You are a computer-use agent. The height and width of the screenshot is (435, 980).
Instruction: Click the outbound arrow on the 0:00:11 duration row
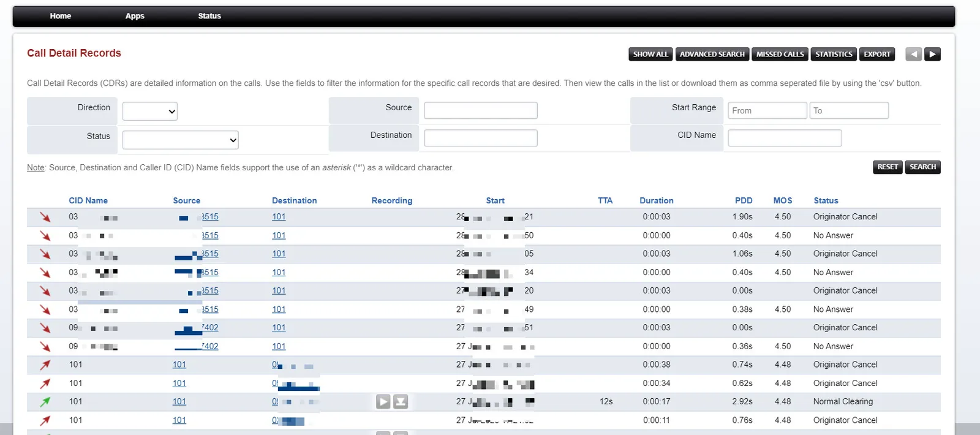click(x=45, y=420)
